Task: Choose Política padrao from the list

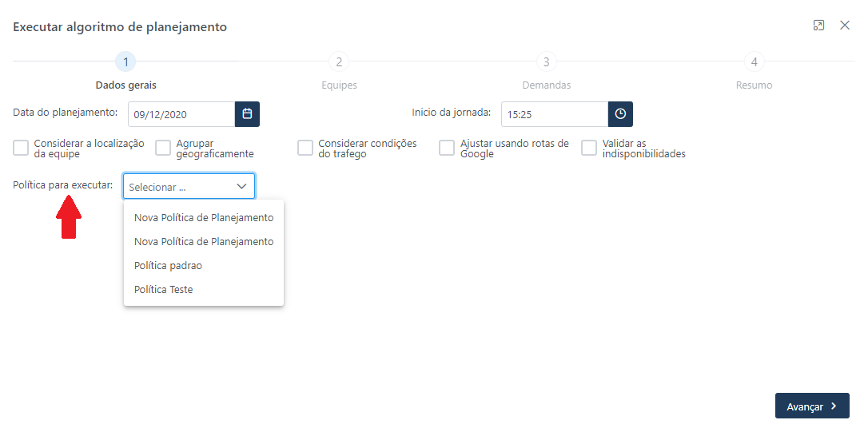Action: click(204, 265)
